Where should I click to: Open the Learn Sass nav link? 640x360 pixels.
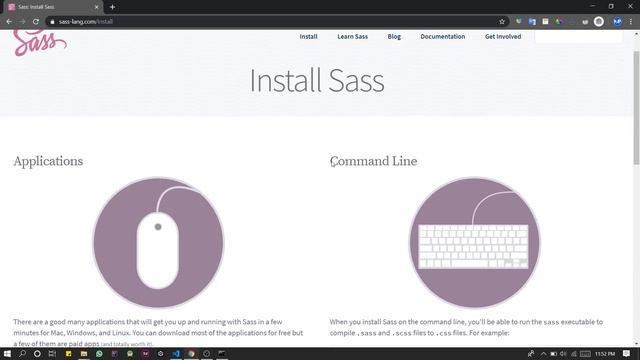[352, 36]
